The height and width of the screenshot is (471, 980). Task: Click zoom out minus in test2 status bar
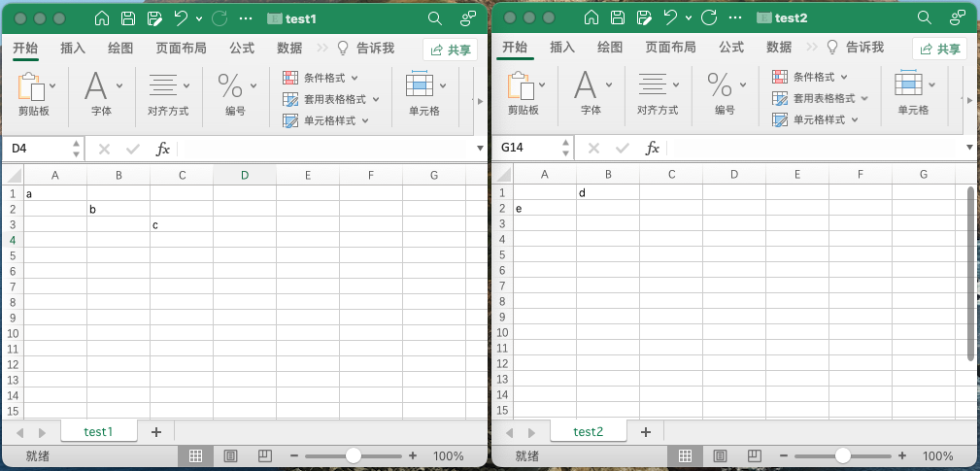point(784,456)
